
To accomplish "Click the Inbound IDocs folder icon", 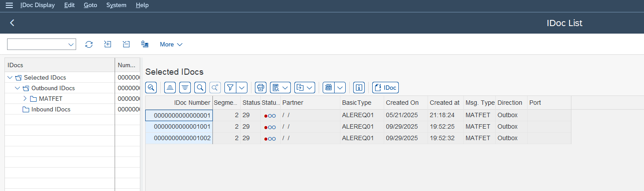I will coord(26,109).
